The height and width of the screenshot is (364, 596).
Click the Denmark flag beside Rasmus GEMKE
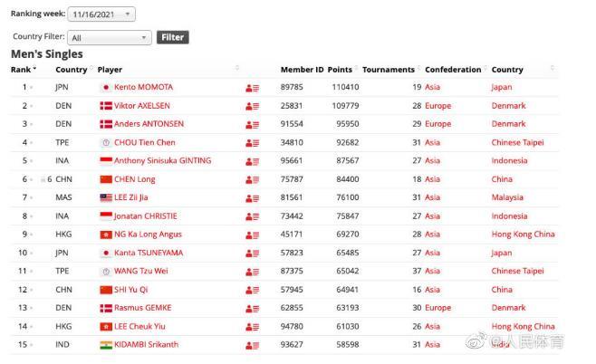pyautogui.click(x=106, y=308)
